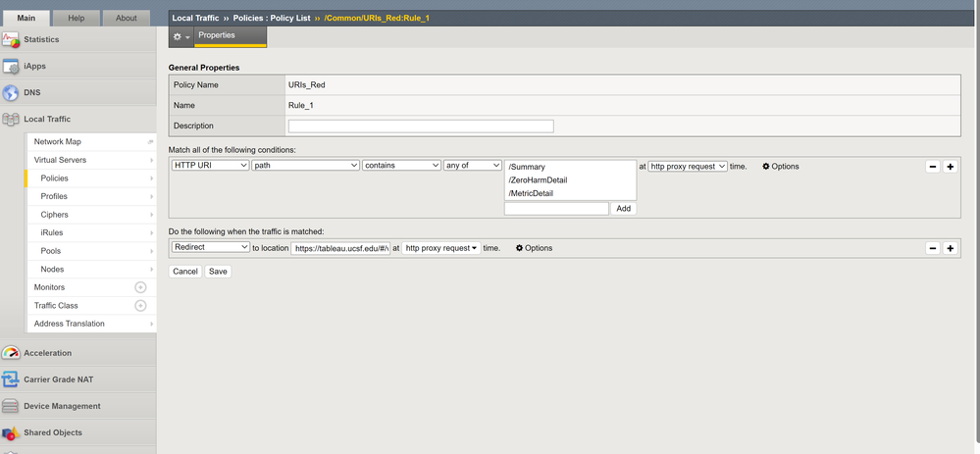Expand Options for the redirect action
This screenshot has height=454, width=980.
534,248
